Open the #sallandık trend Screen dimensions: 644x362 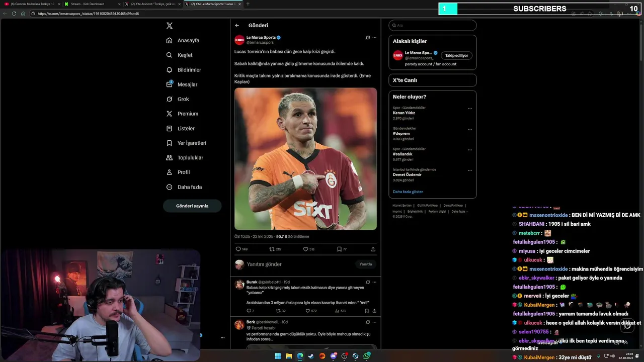coord(403,154)
